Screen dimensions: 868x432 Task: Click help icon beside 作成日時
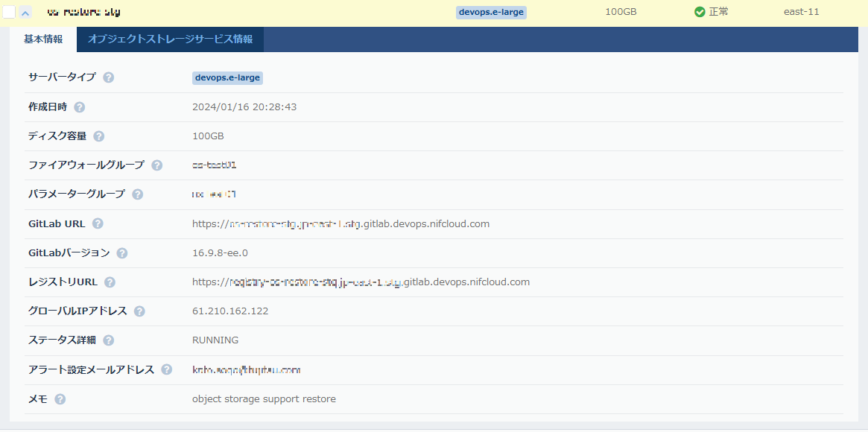point(80,107)
